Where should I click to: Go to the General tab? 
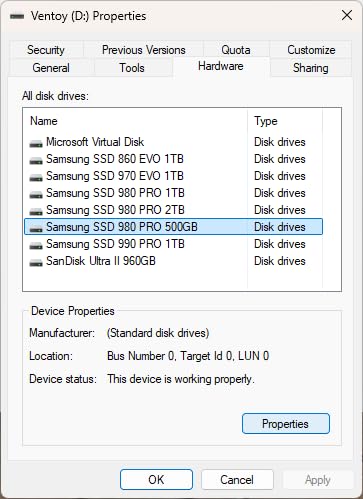pos(51,68)
